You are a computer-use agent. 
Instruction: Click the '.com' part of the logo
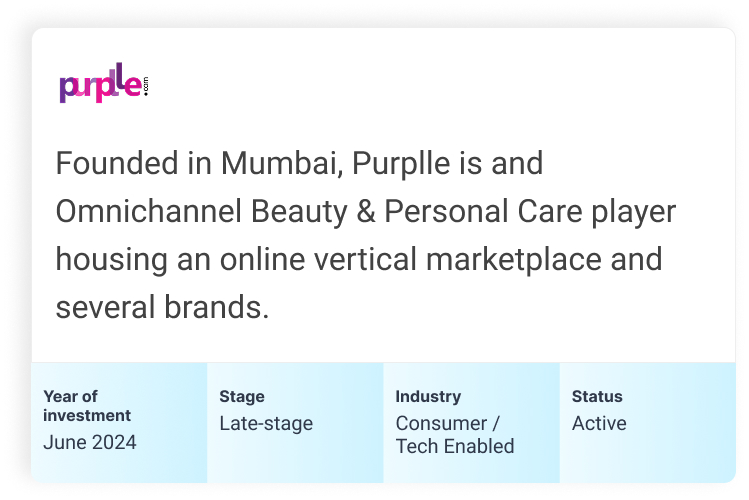[146, 86]
